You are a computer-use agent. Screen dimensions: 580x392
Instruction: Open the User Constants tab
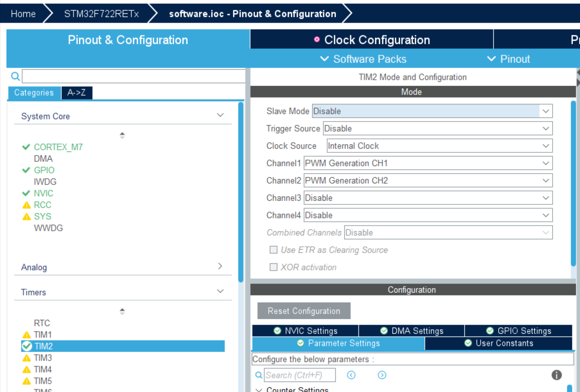coord(498,343)
